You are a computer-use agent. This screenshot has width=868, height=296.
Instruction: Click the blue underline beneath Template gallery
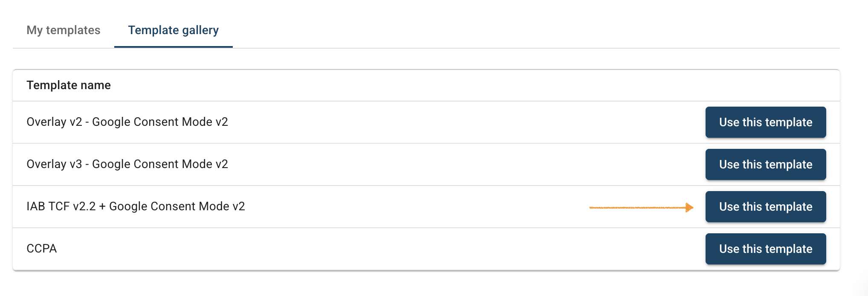tap(173, 46)
